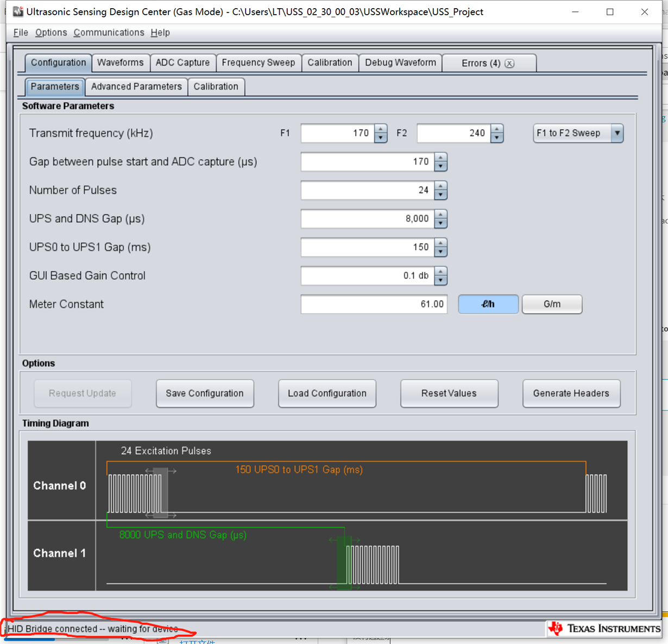This screenshot has height=644, width=668.
Task: Click the F1 transmit frequency field
Action: pyautogui.click(x=338, y=133)
